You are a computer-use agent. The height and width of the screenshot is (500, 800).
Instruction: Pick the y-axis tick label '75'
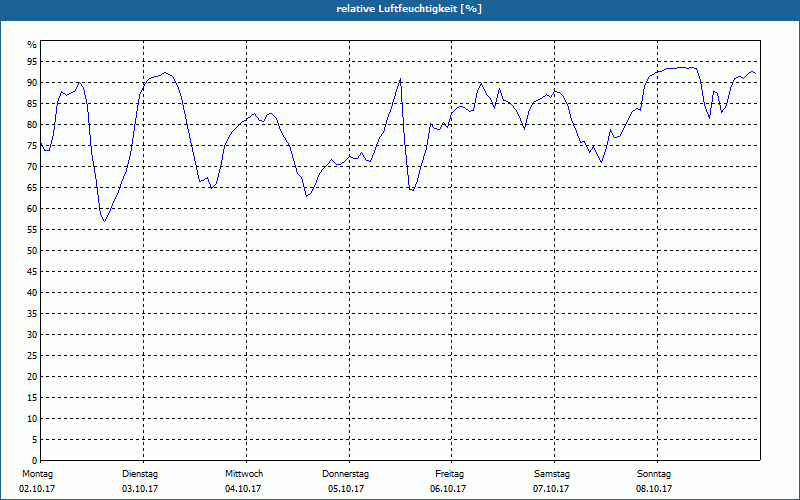[32, 145]
